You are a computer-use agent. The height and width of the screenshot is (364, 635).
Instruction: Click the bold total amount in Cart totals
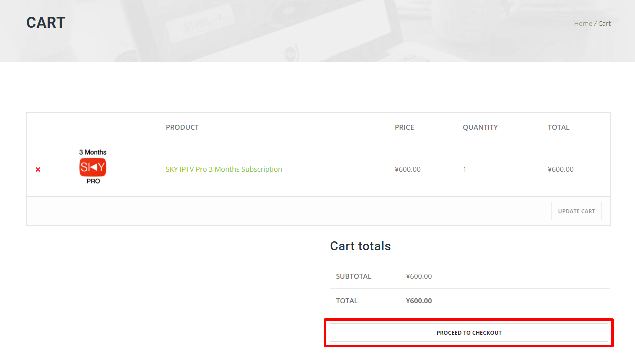click(419, 301)
